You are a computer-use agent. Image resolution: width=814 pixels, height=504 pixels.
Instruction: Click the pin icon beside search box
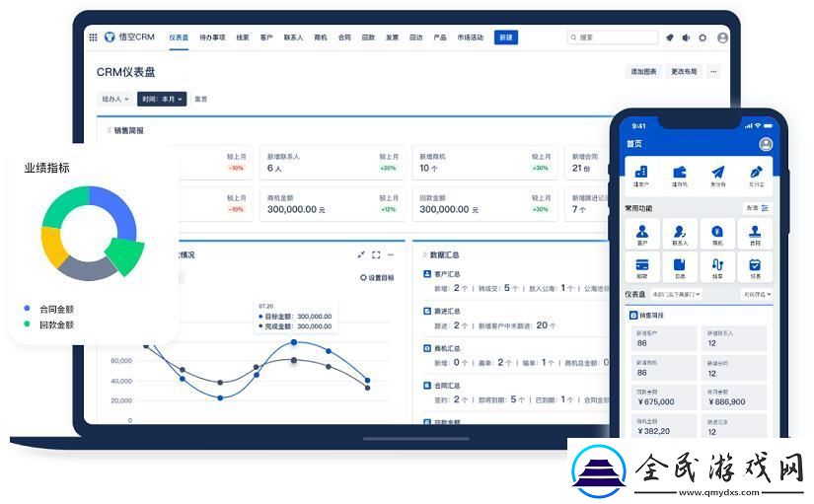pos(670,37)
